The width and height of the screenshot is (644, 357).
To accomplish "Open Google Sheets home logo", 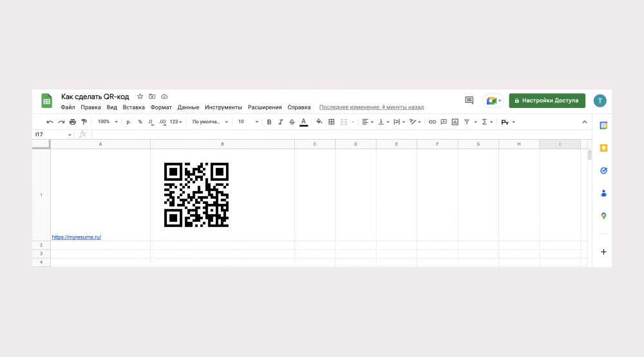I will 46,101.
